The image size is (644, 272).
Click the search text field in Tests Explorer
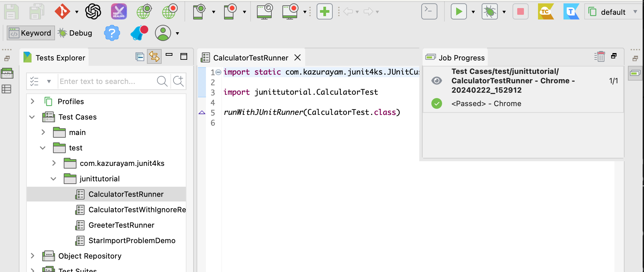(107, 81)
